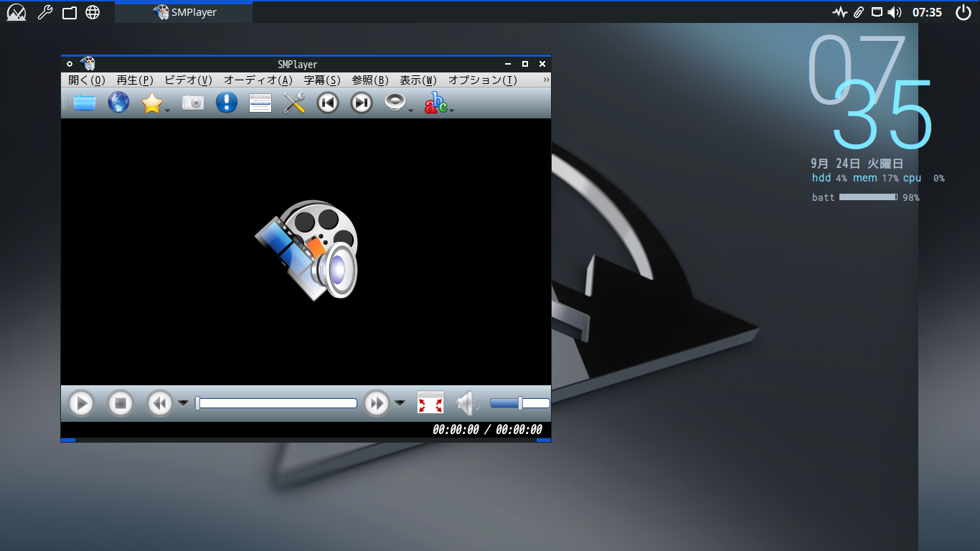Open the 再生(P) menu
The height and width of the screenshot is (551, 980).
(135, 80)
